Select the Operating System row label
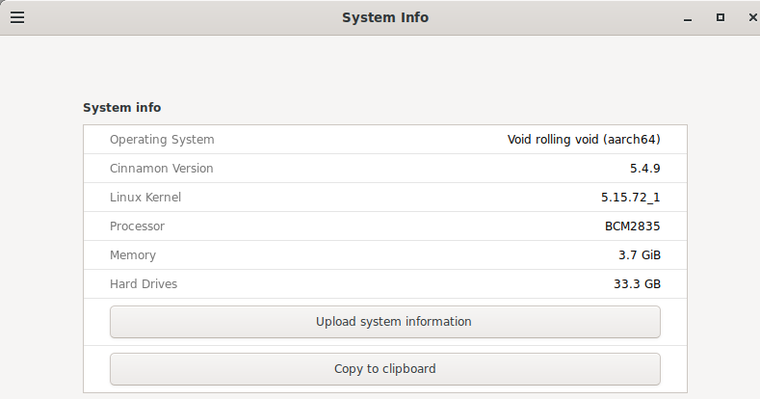 pos(162,140)
